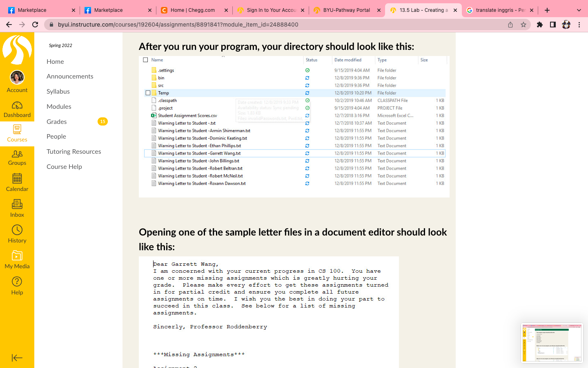Switch to BYU-Pathway Portal tab

(x=347, y=10)
